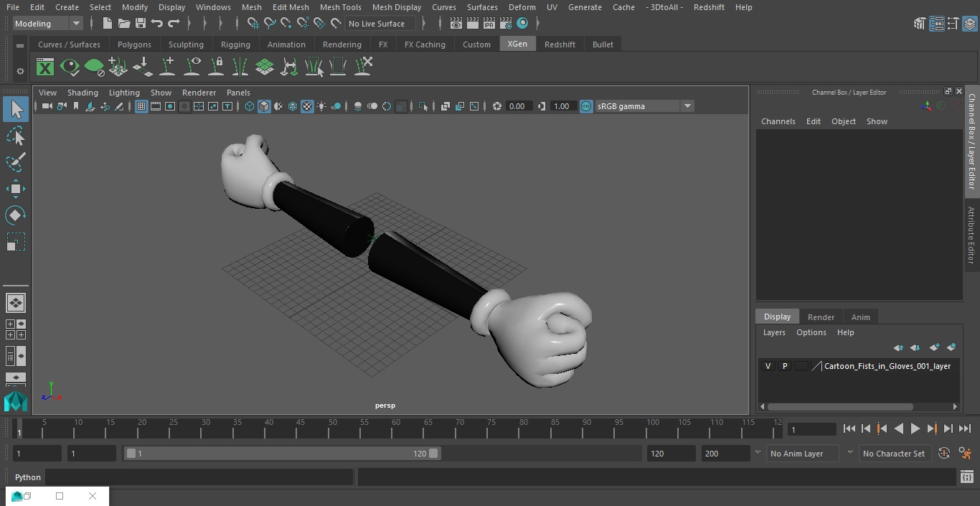Click the play backwards button
The image size is (980, 506).
899,428
